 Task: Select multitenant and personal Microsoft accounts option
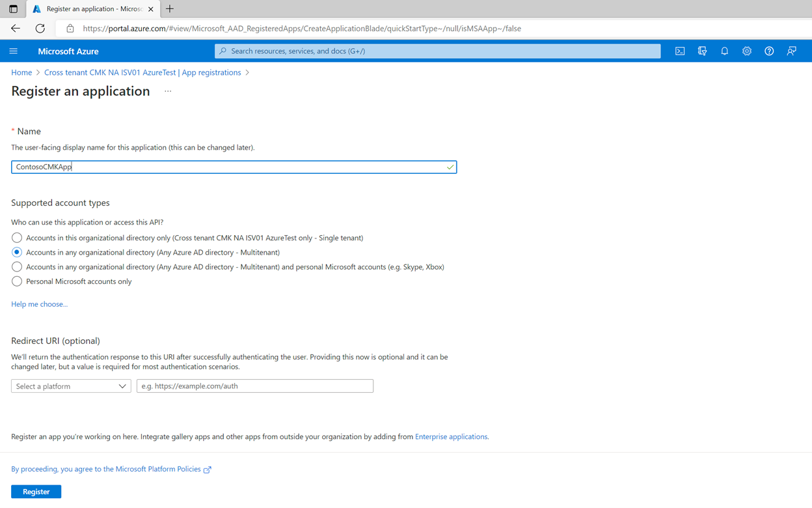click(x=16, y=266)
